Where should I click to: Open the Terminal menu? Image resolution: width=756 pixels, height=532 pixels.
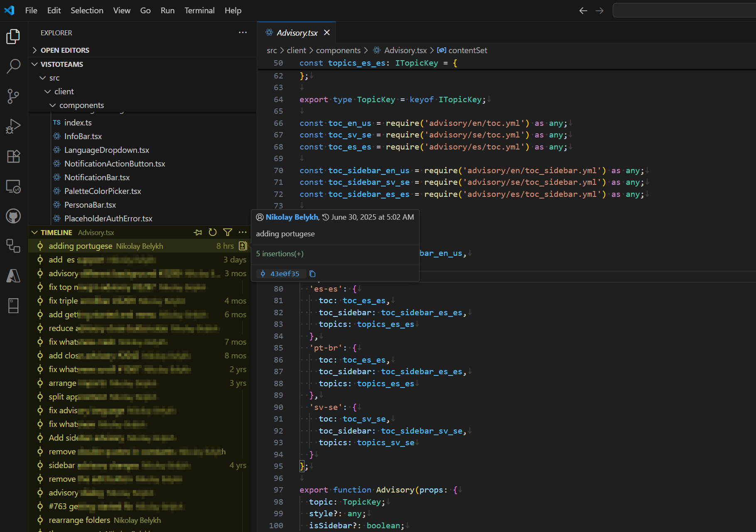(x=199, y=10)
